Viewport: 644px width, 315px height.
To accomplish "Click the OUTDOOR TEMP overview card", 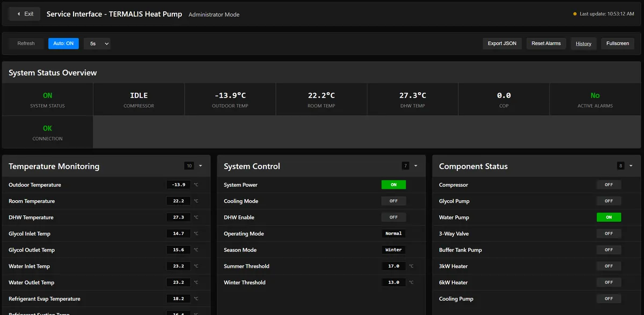I will click(x=230, y=99).
